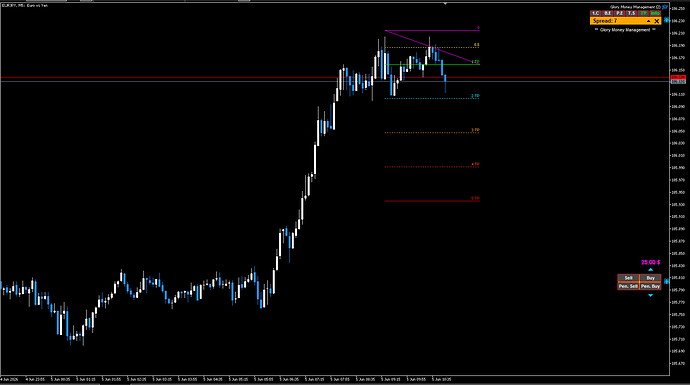
Task: Click the grey current price label on axis
Action: (678, 82)
